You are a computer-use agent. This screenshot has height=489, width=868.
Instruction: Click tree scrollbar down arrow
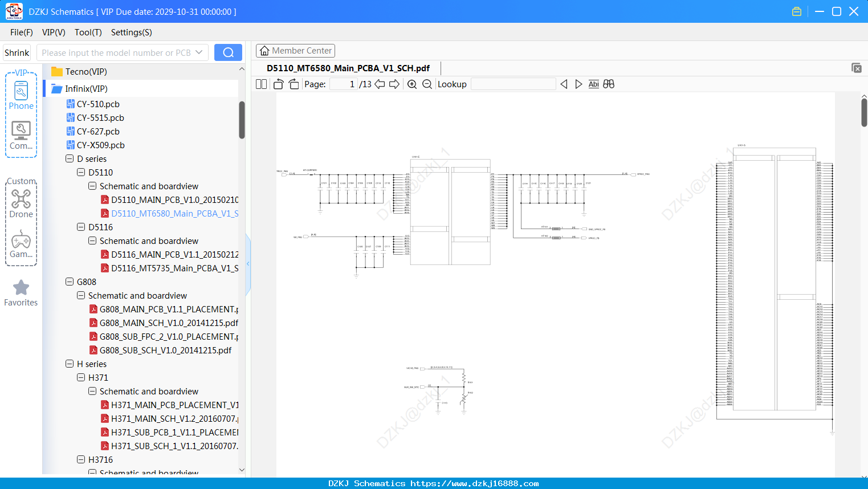242,470
